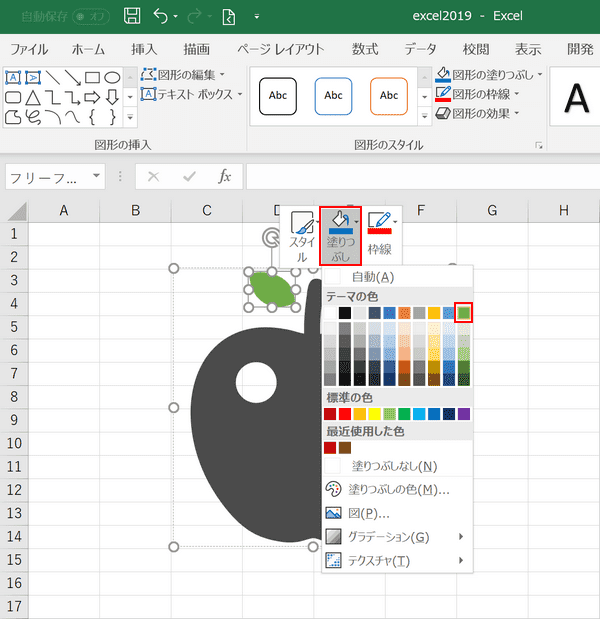Select the green leaf shape

272,290
